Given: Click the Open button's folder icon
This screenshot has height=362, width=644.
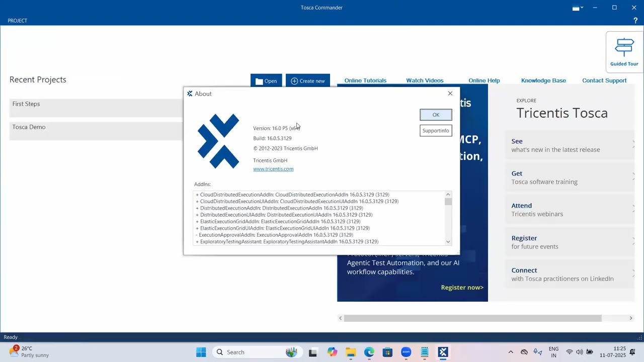Looking at the screenshot, I should (x=259, y=81).
